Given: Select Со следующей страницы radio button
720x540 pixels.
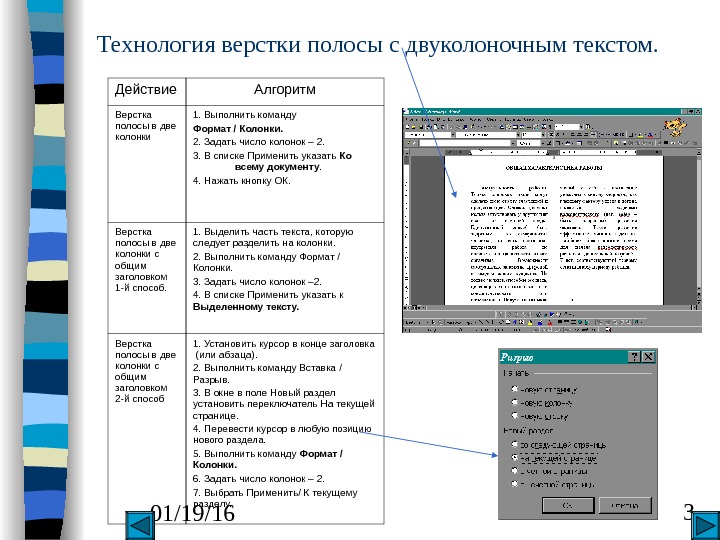Looking at the screenshot, I should pyautogui.click(x=515, y=444).
